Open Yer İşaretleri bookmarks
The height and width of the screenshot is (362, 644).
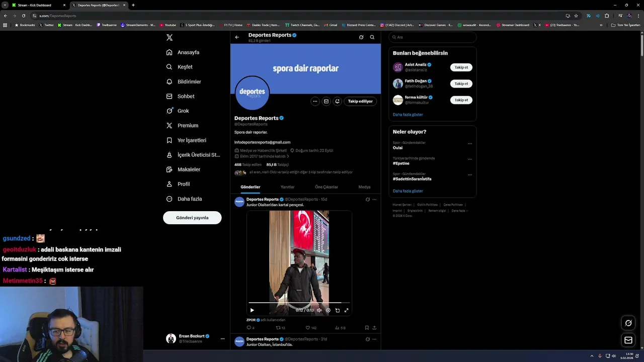coord(186,140)
